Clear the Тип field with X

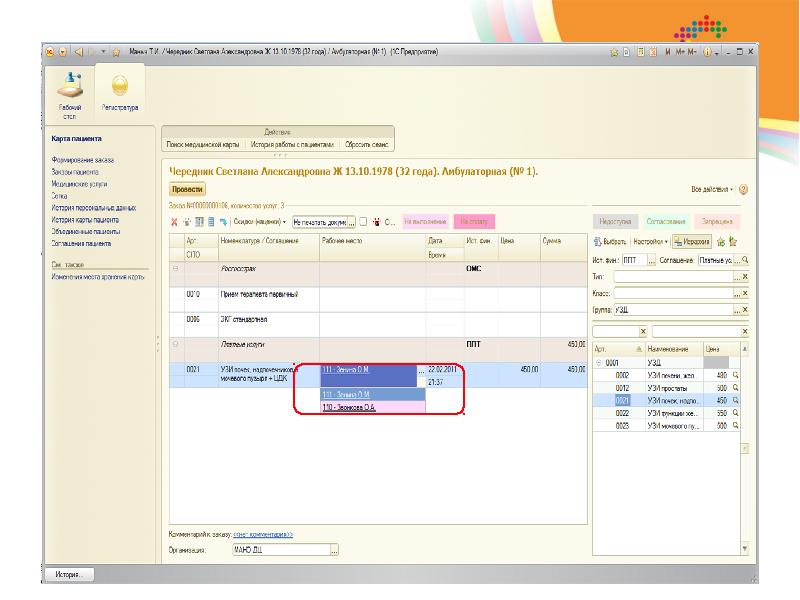tap(745, 277)
